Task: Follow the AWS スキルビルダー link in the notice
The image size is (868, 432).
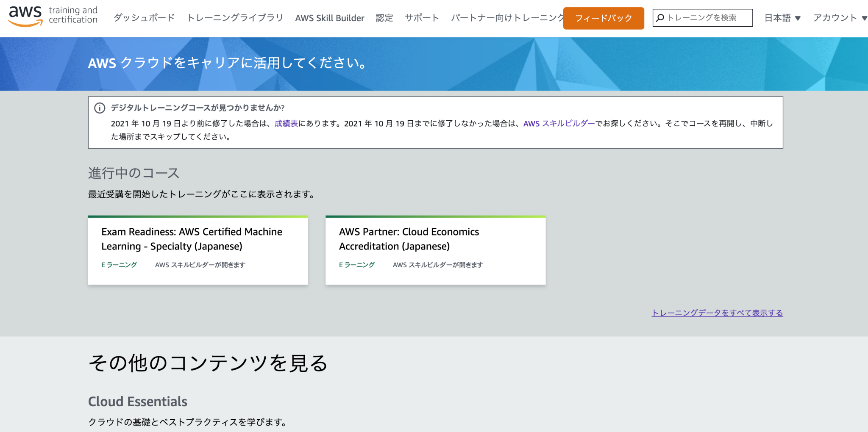Action: pos(559,123)
